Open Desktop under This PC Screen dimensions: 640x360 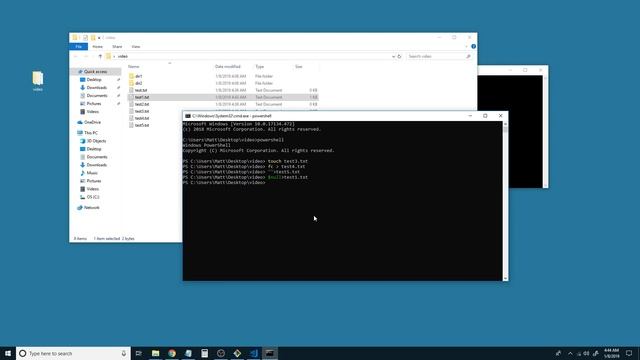coord(94,149)
